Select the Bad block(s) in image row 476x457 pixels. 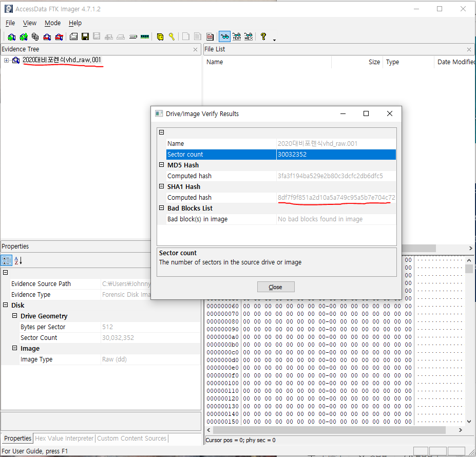tap(281, 219)
